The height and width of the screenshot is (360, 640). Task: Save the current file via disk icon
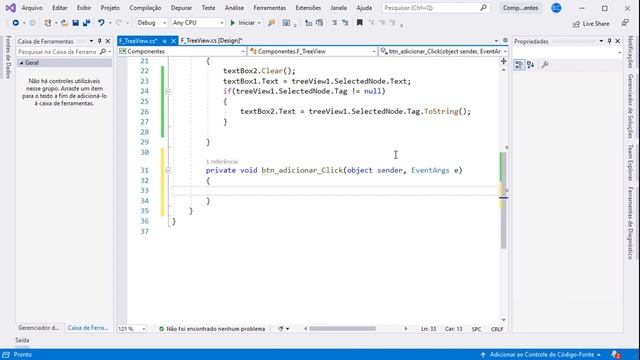pos(76,23)
